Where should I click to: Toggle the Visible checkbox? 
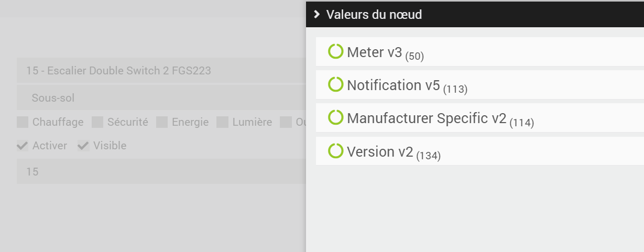83,146
